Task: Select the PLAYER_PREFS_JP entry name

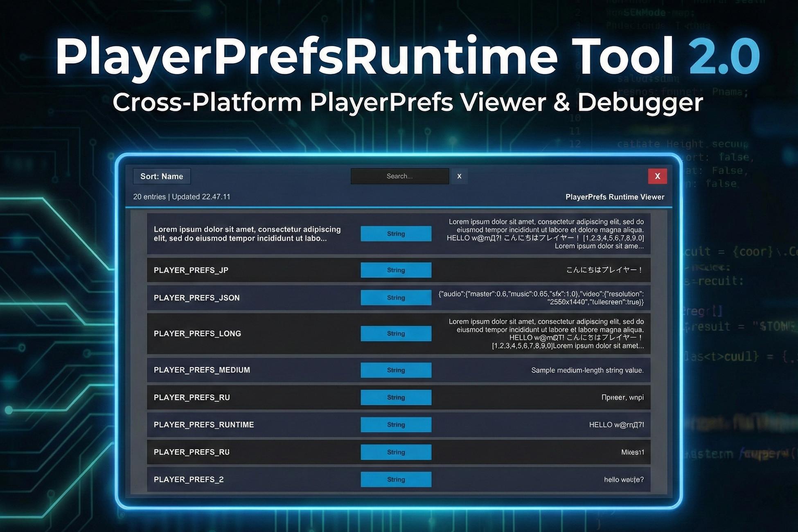Action: 191,270
